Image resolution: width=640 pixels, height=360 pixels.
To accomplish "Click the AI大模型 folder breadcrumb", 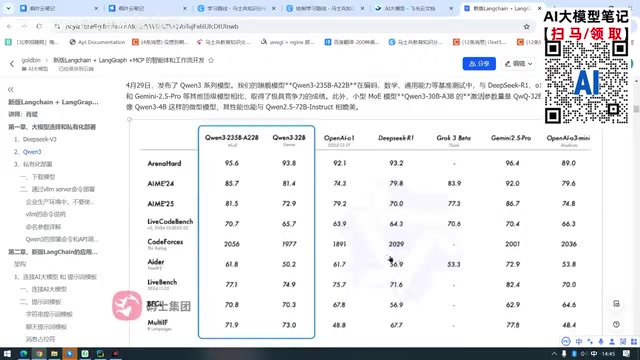I will tap(35, 69).
